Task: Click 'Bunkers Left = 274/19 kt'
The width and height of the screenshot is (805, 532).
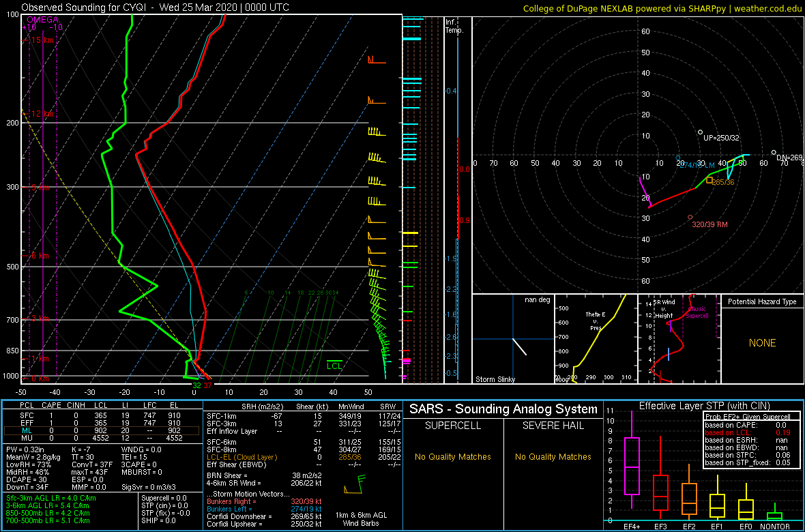Action: point(263,507)
